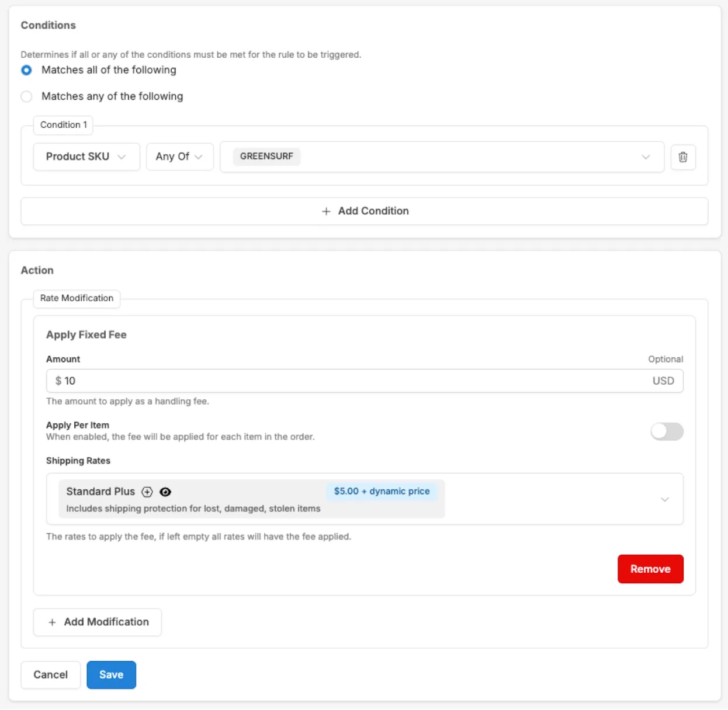The height and width of the screenshot is (710, 728).
Task: Delete Condition 1 with the trash icon
Action: tap(682, 157)
